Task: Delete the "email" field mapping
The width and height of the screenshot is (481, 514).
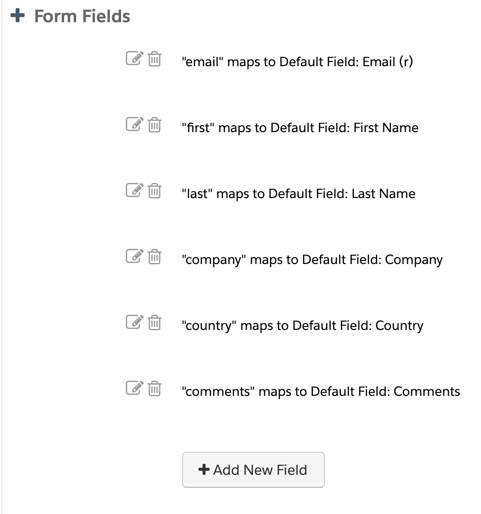Action: click(x=155, y=59)
